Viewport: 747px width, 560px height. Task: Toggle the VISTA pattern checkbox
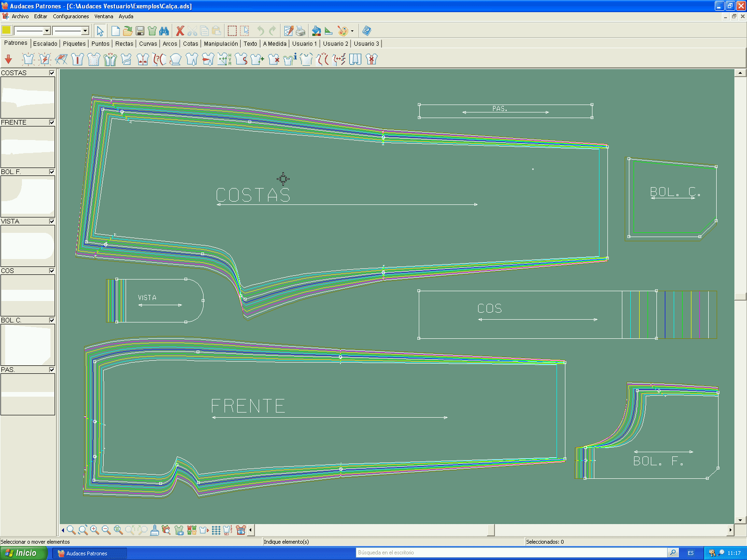tap(52, 221)
